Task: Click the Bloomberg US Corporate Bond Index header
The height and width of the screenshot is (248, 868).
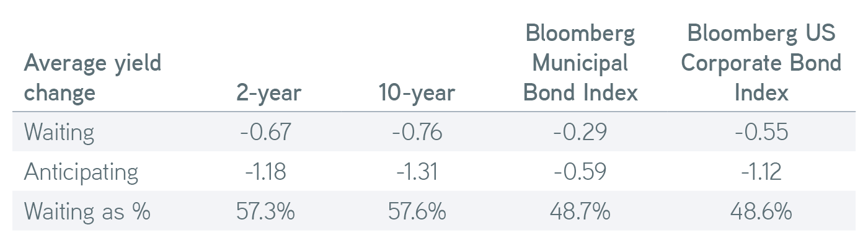Action: point(761,63)
